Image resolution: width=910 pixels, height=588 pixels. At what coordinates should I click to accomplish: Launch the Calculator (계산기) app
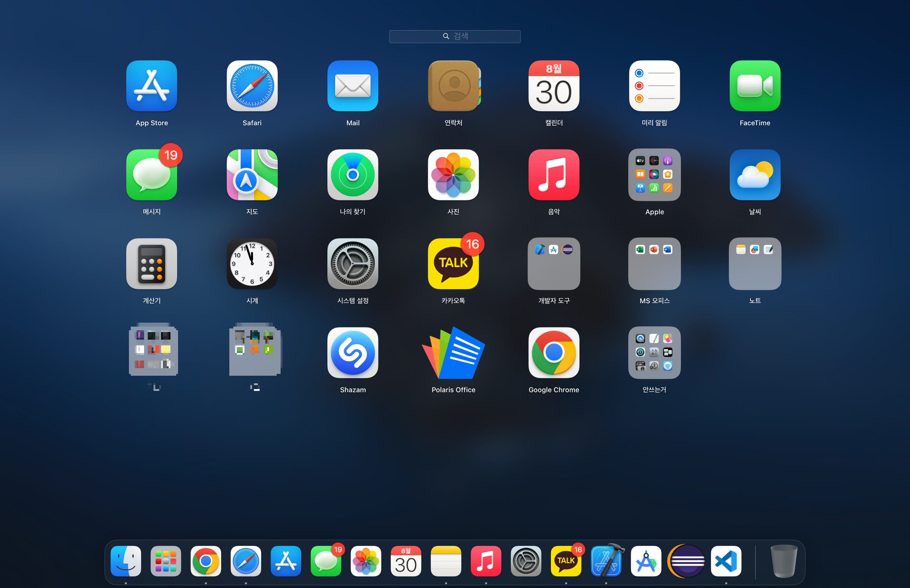pos(152,264)
